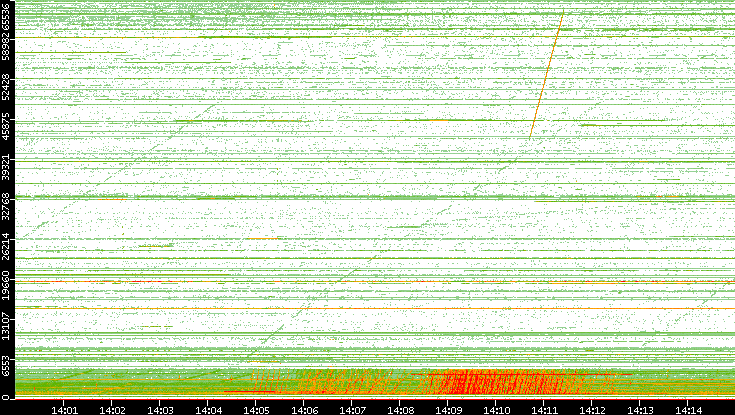Viewport: 735px width, 415px height.
Task: Click the long orange horizontal line above 13107
Action: pos(400,308)
